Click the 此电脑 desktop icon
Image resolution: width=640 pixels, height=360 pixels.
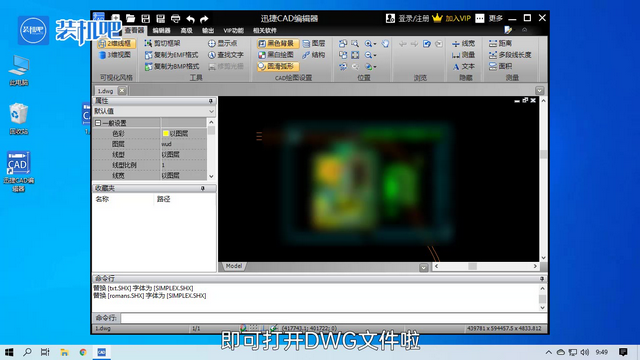pos(19,70)
